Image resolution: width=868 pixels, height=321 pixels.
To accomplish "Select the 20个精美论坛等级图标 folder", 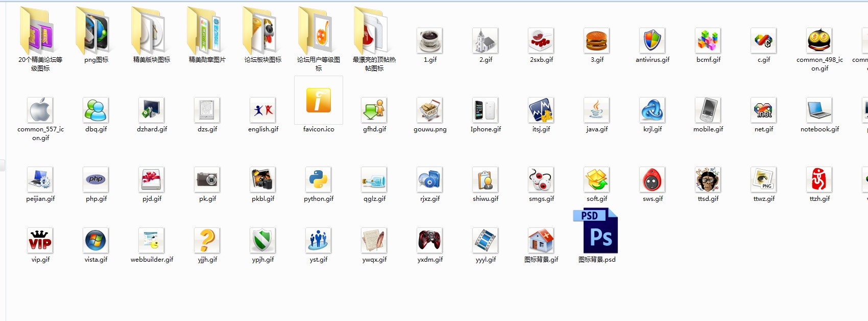I will click(x=40, y=31).
